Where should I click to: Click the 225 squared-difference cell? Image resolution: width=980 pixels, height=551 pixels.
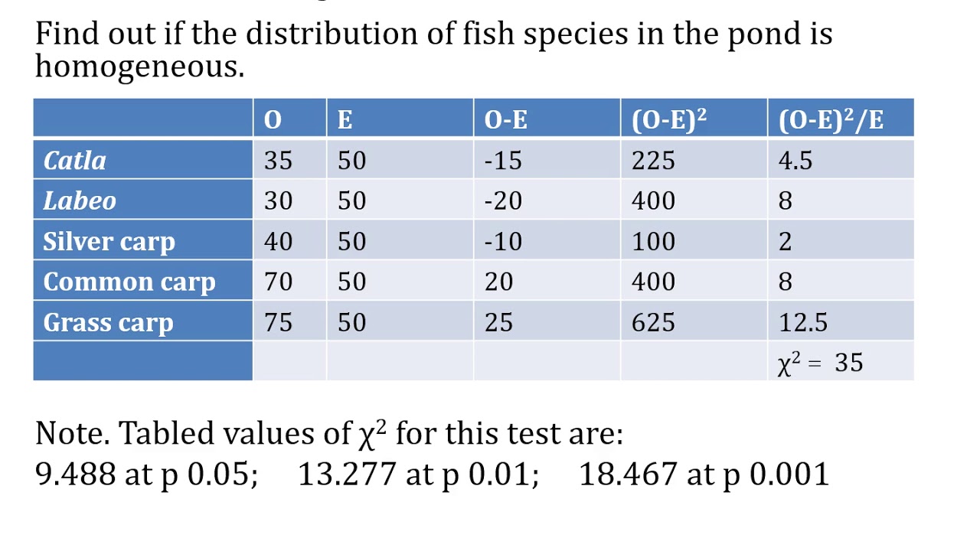pos(653,161)
